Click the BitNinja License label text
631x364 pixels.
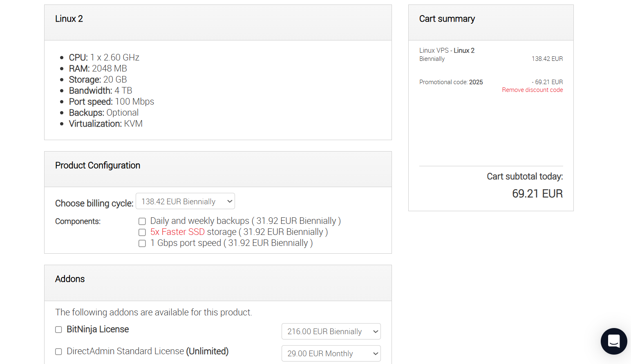[x=98, y=329]
